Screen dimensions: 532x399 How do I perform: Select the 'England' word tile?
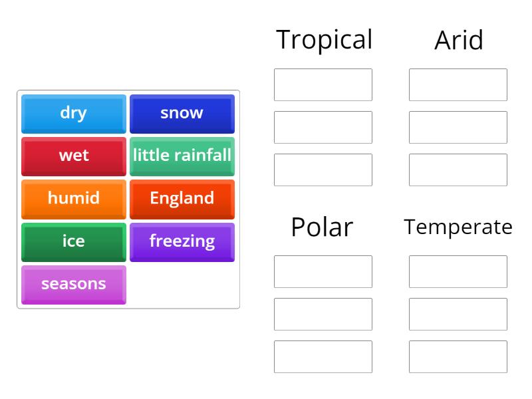coord(182,198)
